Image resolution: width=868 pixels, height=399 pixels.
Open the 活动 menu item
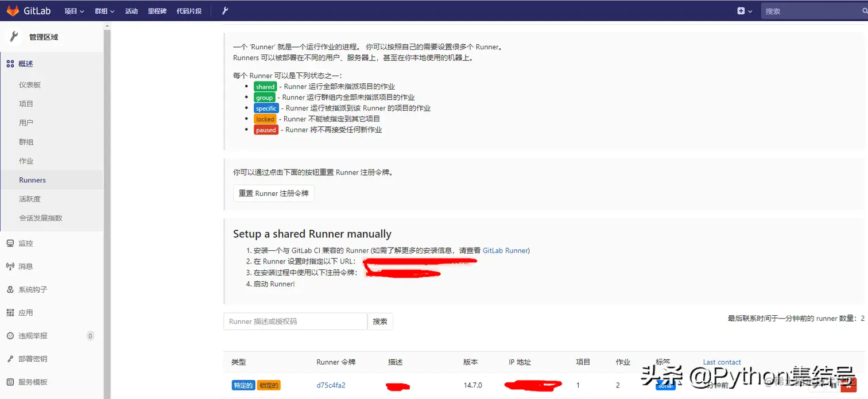click(x=131, y=10)
